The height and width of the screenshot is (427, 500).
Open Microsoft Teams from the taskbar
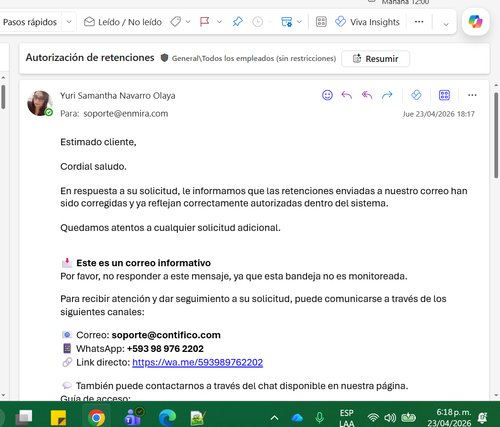[x=133, y=417]
